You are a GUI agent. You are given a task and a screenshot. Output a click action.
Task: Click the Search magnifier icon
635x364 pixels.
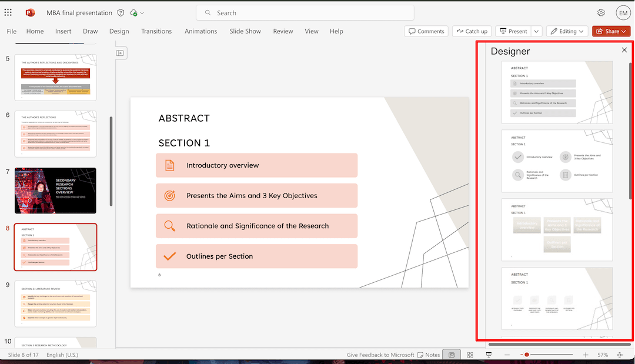[208, 12]
